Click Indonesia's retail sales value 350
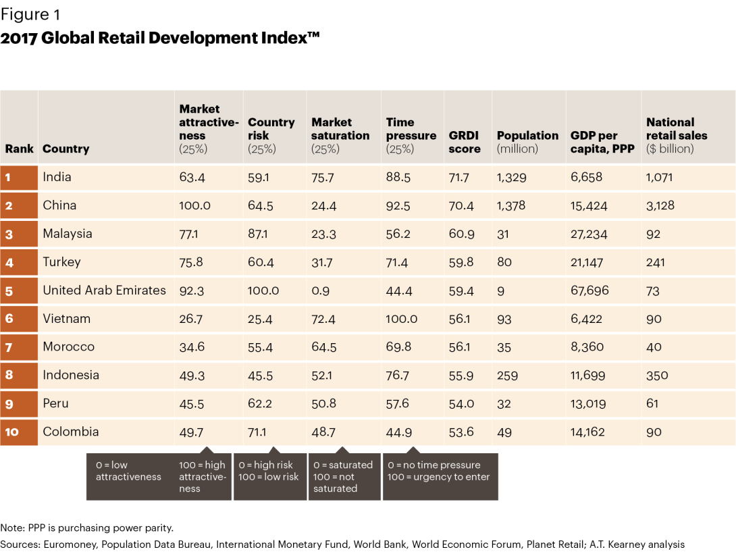This screenshot has height=560, width=736. tap(657, 376)
